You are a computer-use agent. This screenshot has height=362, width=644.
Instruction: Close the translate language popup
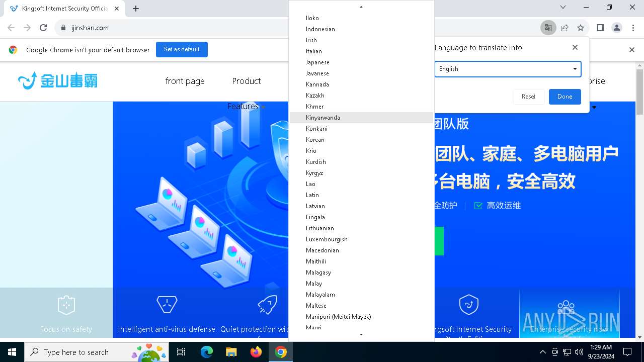point(575,47)
